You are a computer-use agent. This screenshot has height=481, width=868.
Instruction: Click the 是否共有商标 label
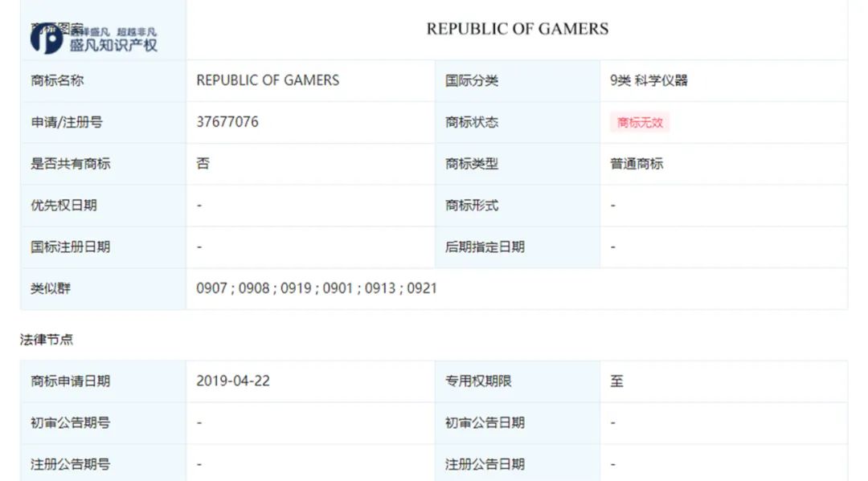(x=70, y=164)
